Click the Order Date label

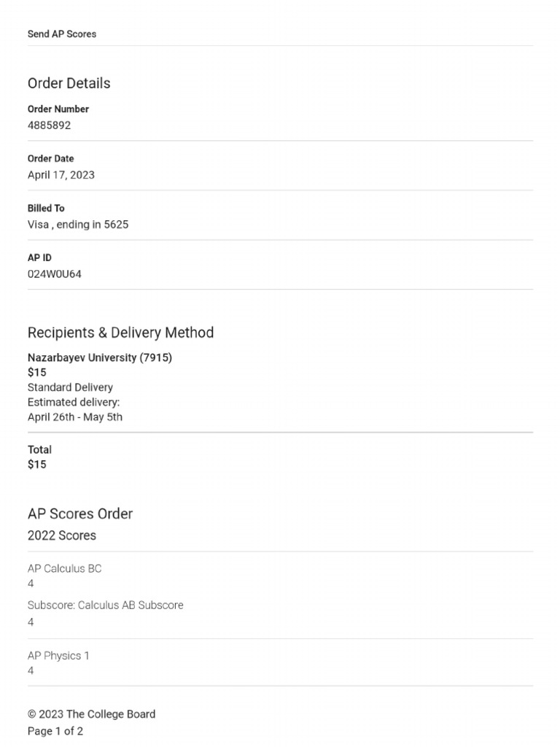tap(51, 158)
